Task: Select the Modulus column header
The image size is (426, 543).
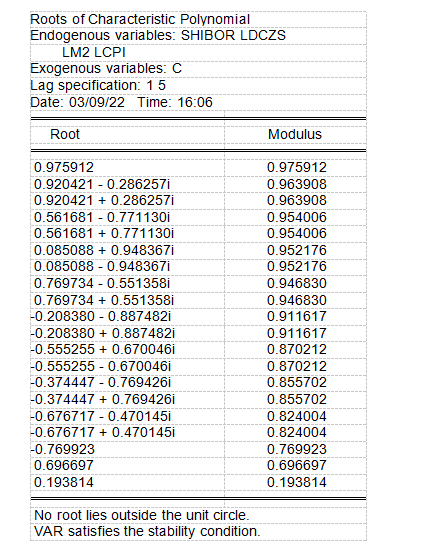Action: point(295,134)
